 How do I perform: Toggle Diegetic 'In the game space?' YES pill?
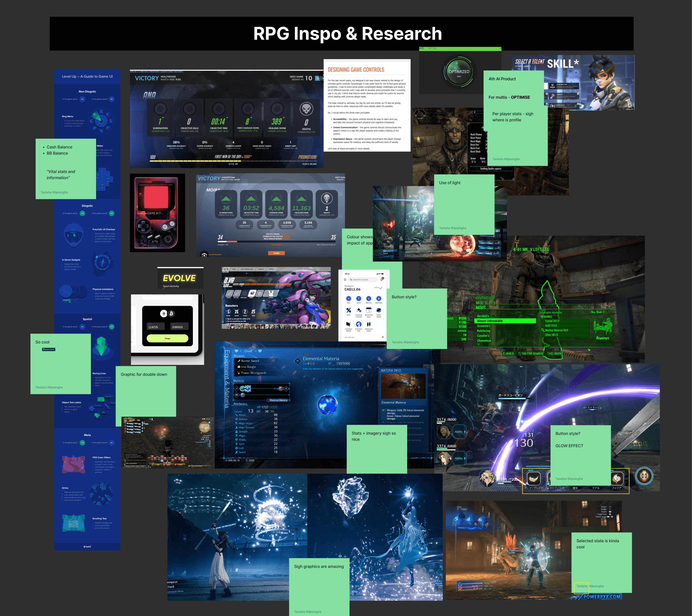click(112, 213)
